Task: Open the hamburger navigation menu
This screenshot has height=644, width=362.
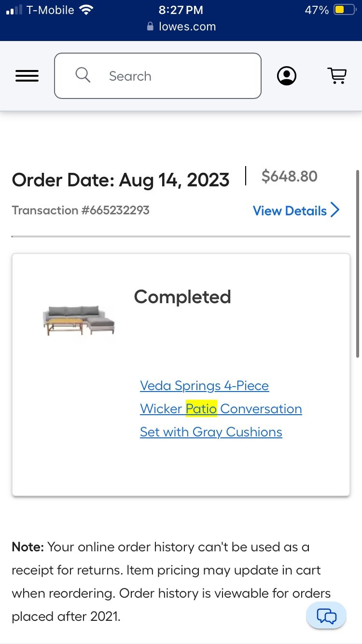Action: tap(27, 76)
